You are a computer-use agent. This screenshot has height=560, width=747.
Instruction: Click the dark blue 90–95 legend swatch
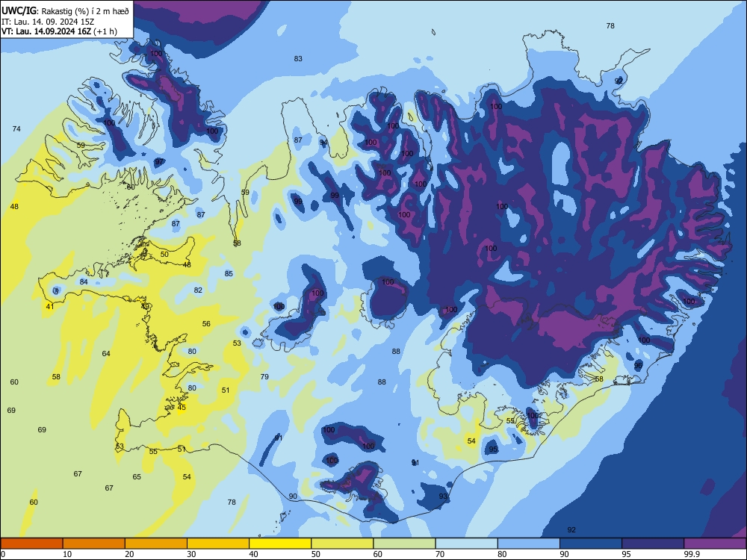coord(591,544)
